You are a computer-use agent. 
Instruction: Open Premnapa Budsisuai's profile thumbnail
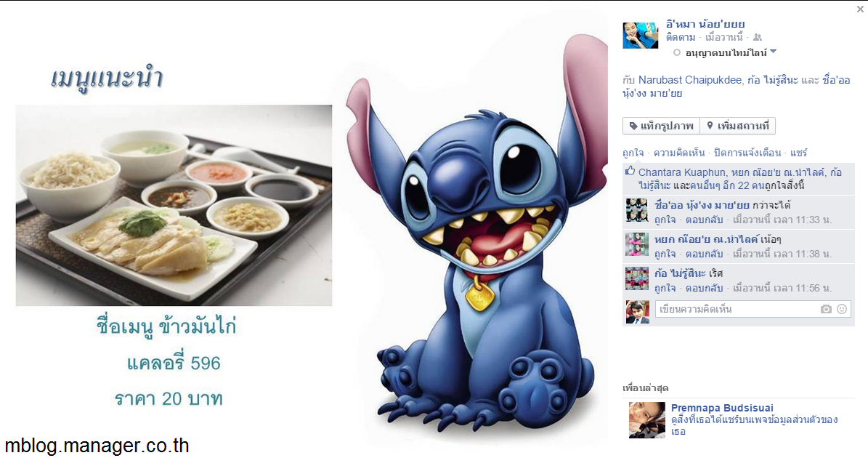(x=646, y=419)
